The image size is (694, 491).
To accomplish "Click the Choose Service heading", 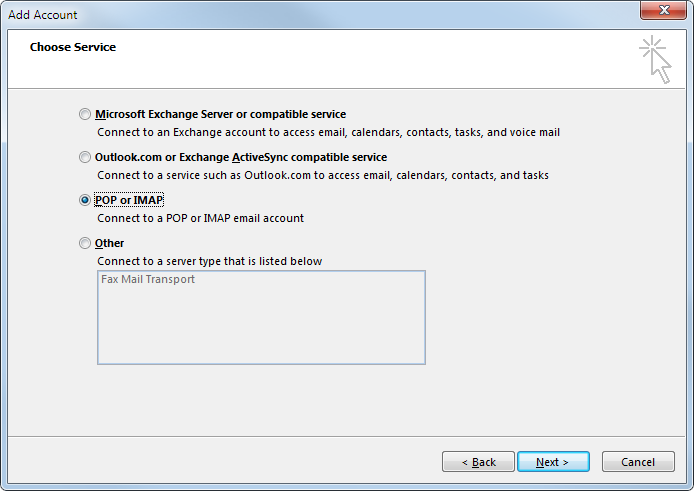I will 73,47.
